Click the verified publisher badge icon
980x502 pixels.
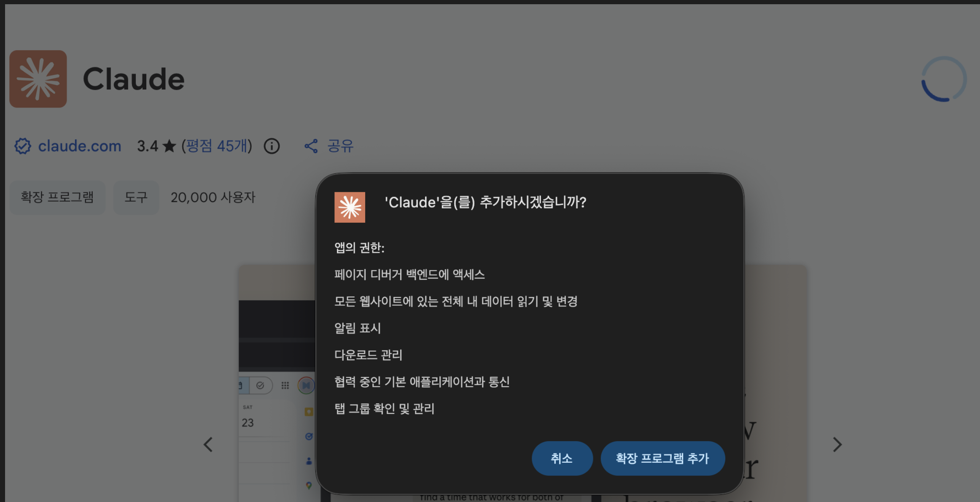pyautogui.click(x=23, y=146)
